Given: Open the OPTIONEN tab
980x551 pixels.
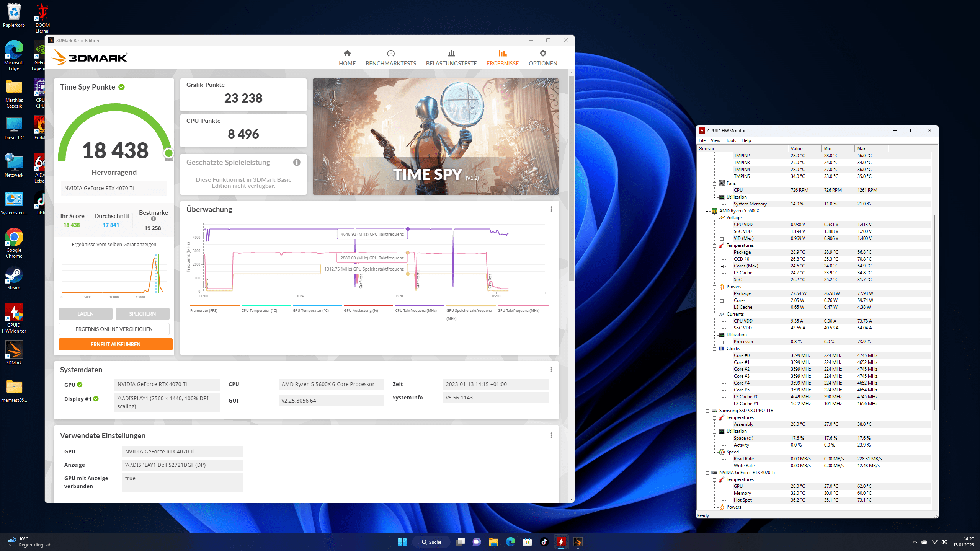Looking at the screenshot, I should pyautogui.click(x=543, y=58).
